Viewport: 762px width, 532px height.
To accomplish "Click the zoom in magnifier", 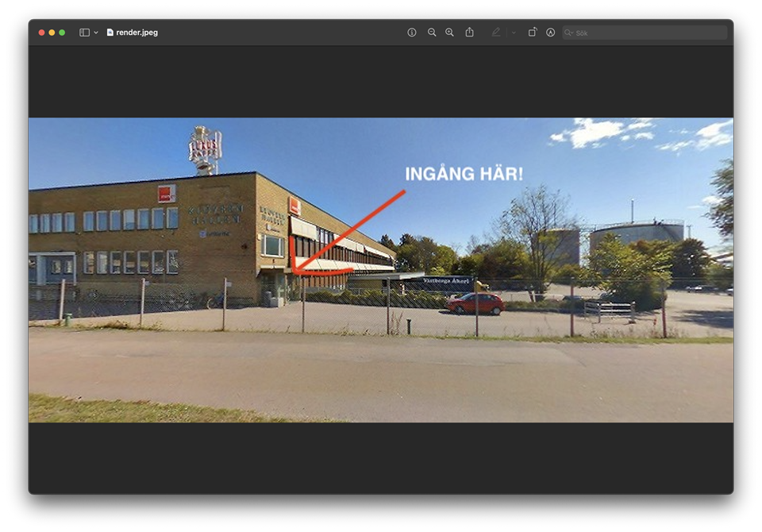I will tap(449, 33).
